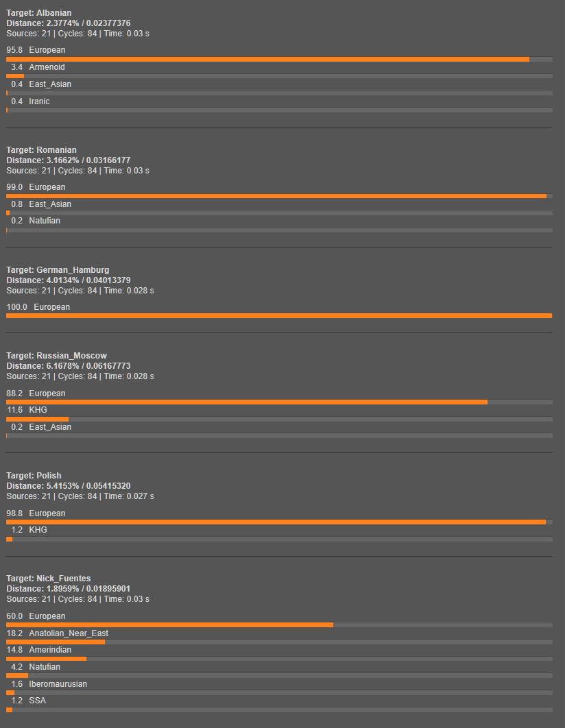
Task: Click the SSA 1.2 bar
Action: [279, 710]
